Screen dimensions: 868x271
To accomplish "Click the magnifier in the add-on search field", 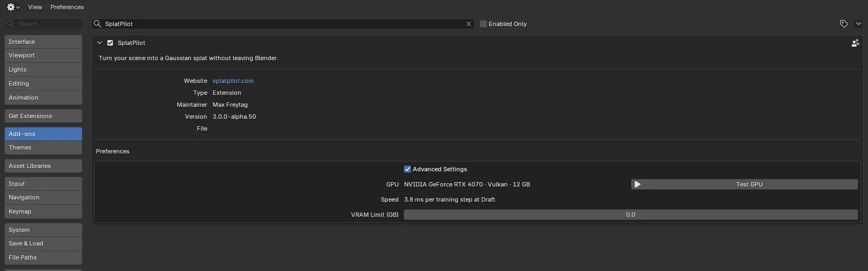I will coord(98,24).
